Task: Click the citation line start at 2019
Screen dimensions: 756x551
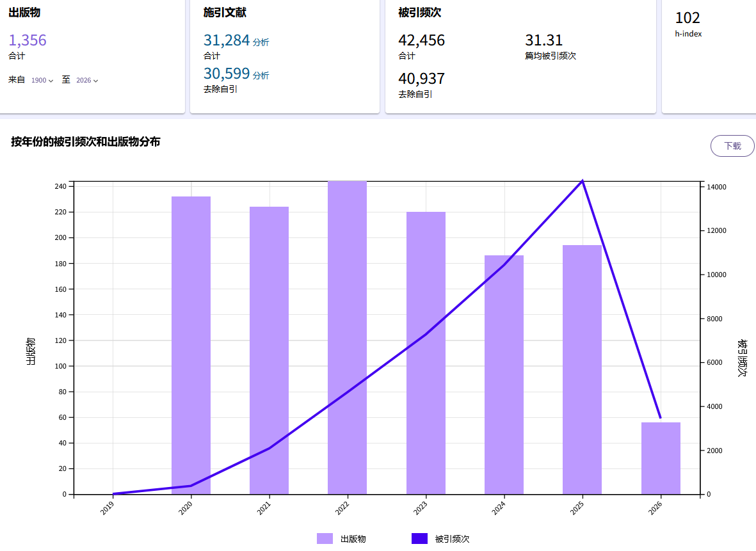Action: [x=113, y=493]
